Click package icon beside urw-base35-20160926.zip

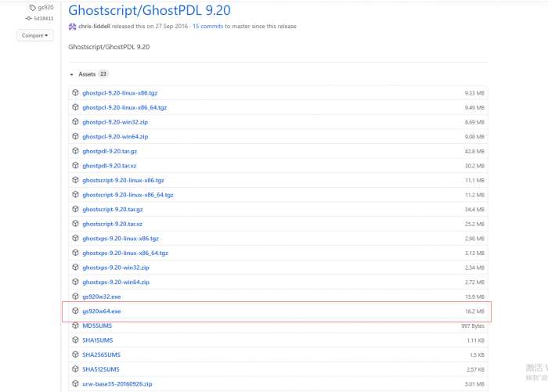pyautogui.click(x=75, y=383)
